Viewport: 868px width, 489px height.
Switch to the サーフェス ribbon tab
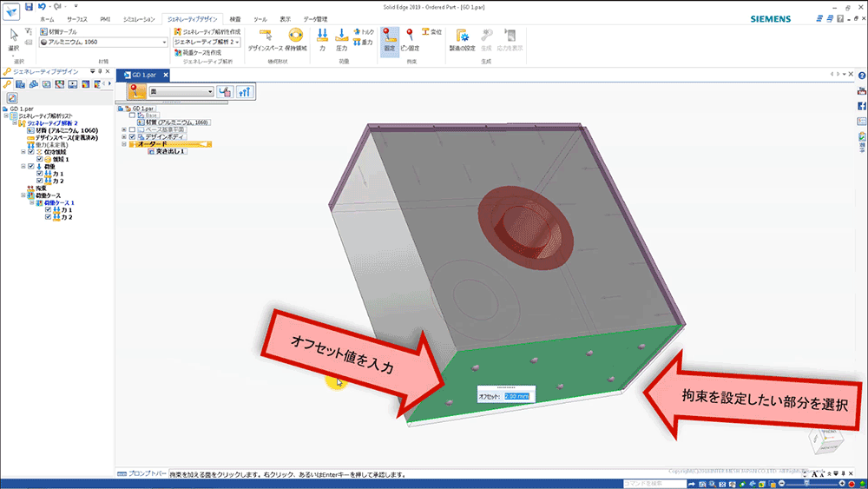pyautogui.click(x=77, y=19)
